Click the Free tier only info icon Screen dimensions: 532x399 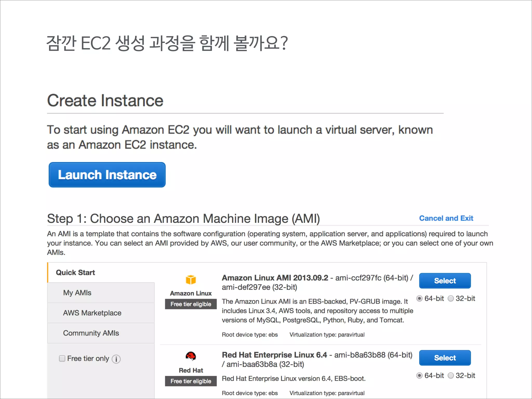point(116,359)
